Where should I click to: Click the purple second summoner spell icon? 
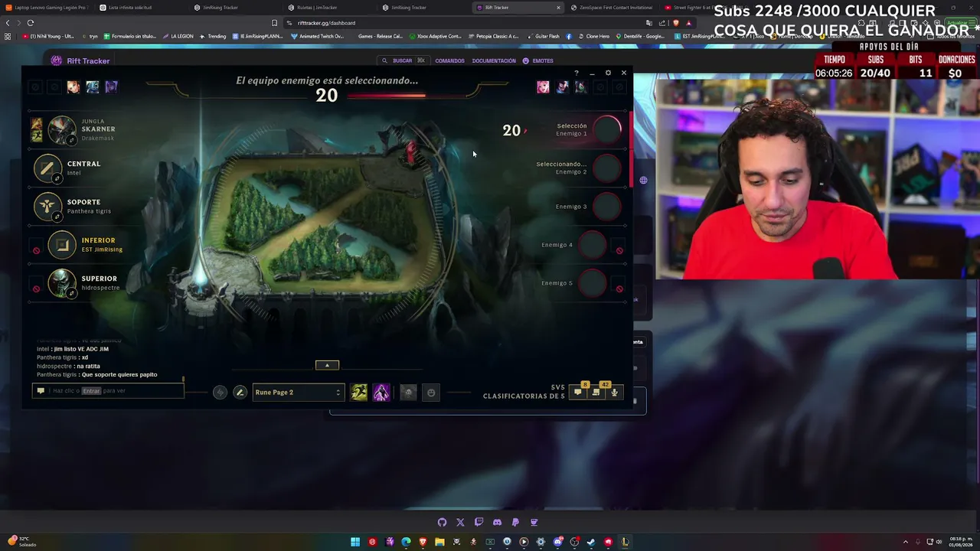click(381, 393)
